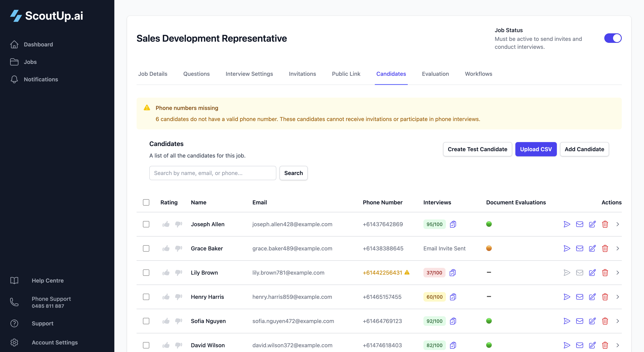This screenshot has height=352, width=644.
Task: Create a test candidate
Action: [x=477, y=149]
